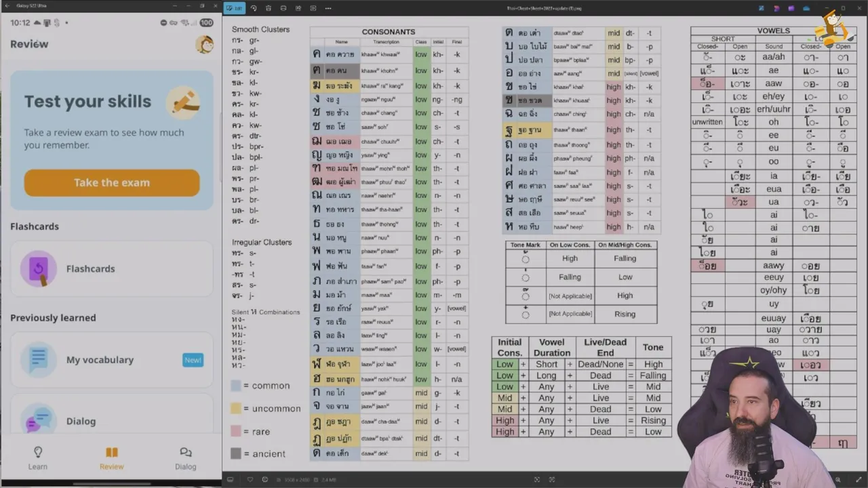
Task: Click the Smooth Clusters heading
Action: [x=260, y=29]
